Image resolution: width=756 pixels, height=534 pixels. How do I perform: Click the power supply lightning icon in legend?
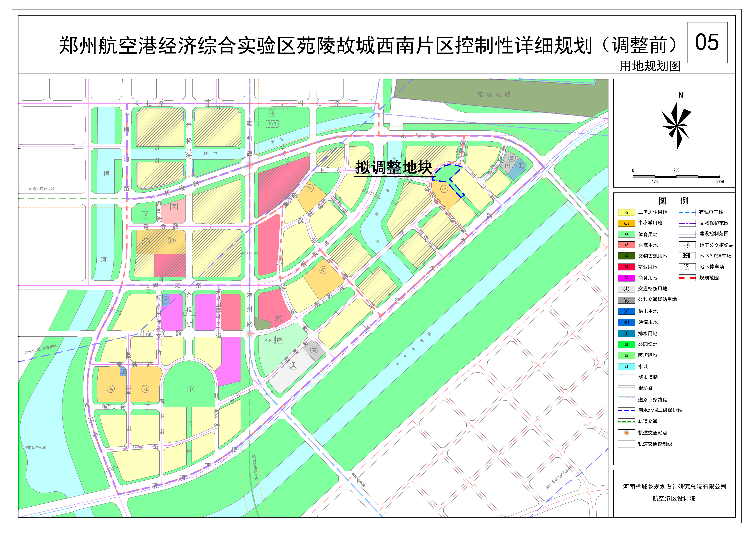point(626,311)
